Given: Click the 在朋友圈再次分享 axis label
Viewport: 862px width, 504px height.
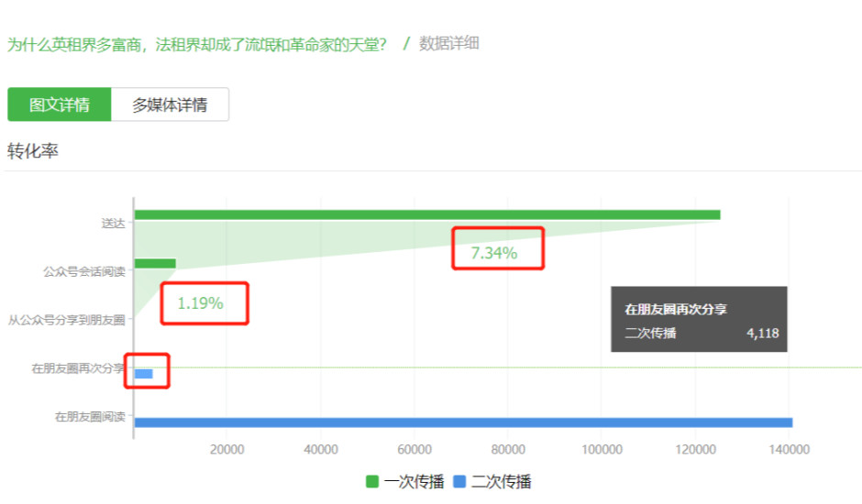Looking at the screenshot, I should click(x=78, y=368).
